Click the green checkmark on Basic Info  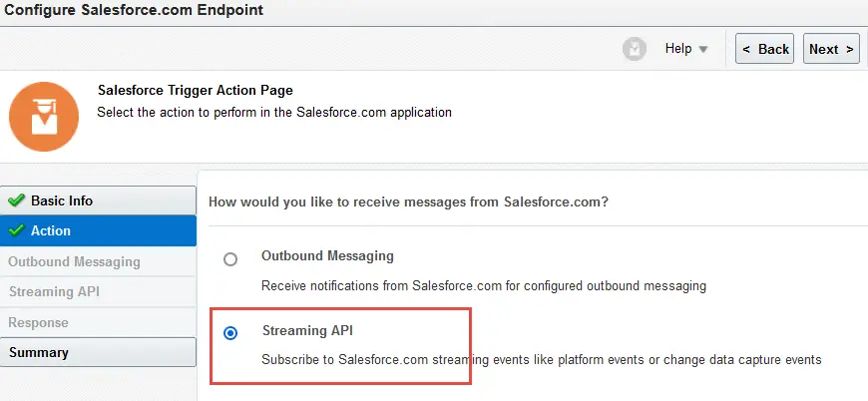coord(17,200)
